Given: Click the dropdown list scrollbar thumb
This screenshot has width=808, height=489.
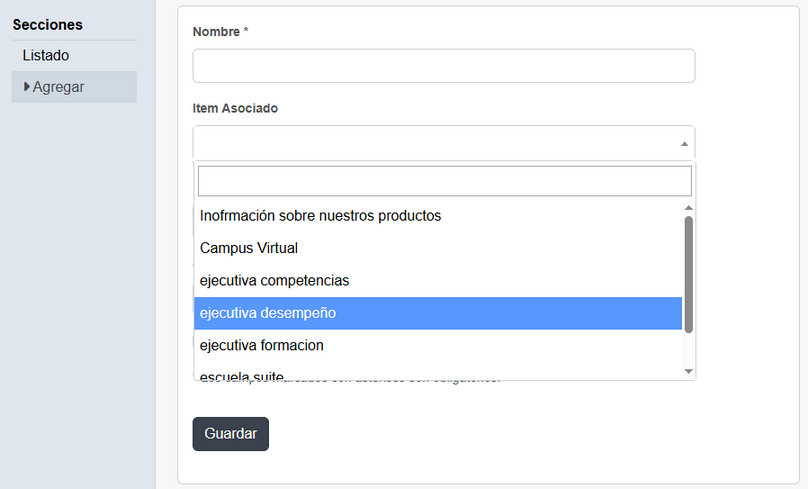Looking at the screenshot, I should 688,272.
